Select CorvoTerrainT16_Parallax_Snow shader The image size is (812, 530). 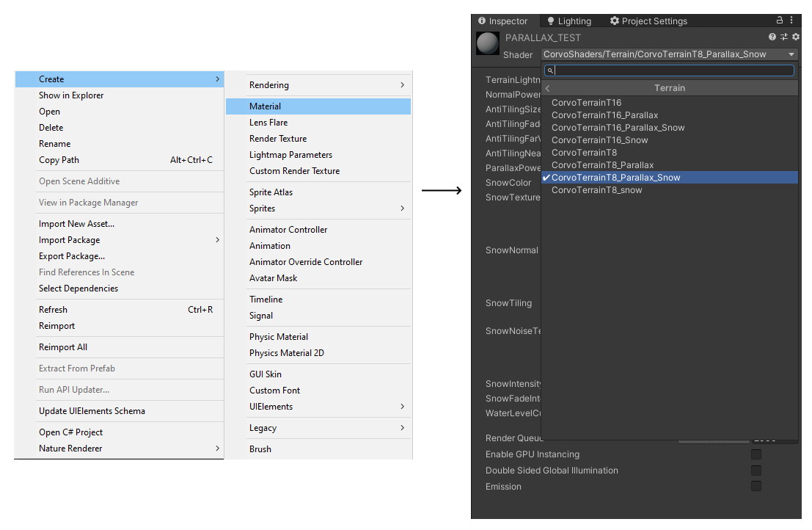coord(669,128)
